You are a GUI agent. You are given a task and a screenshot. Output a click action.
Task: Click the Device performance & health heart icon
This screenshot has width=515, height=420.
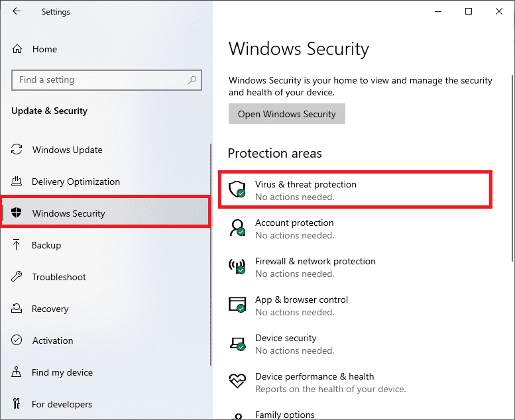(237, 382)
